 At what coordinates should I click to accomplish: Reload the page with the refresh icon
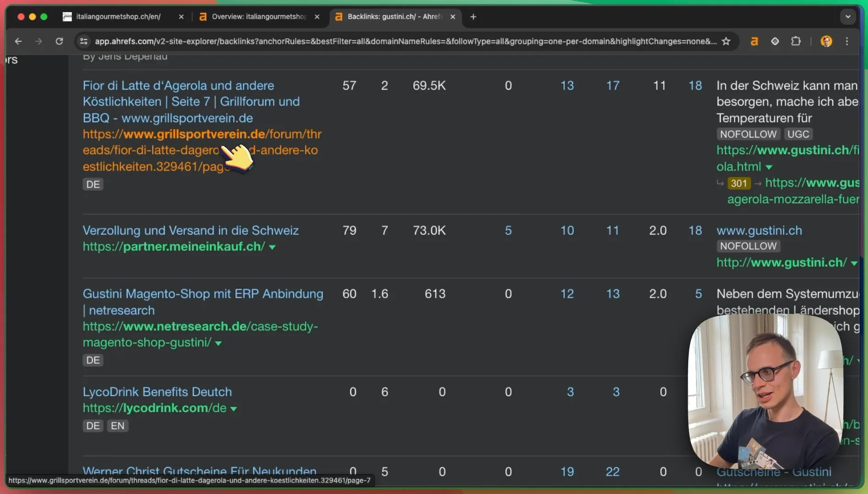coord(59,41)
